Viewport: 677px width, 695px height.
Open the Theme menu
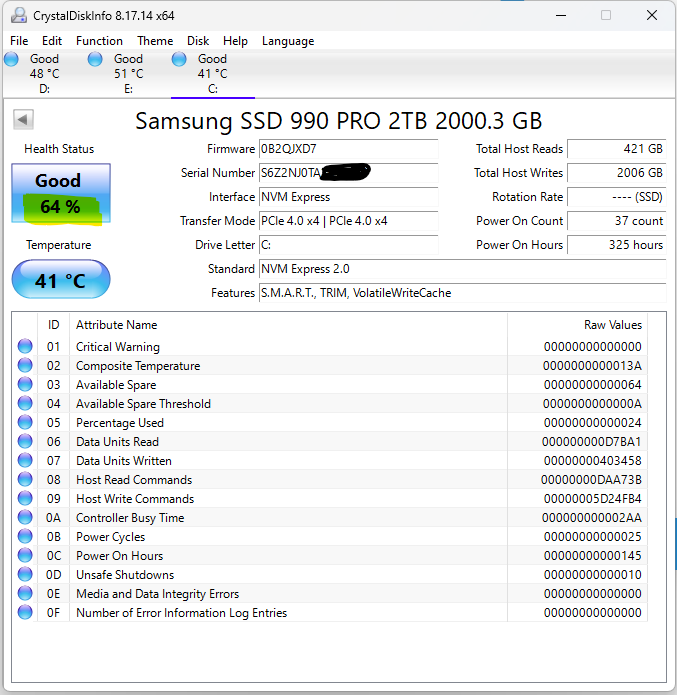click(155, 41)
